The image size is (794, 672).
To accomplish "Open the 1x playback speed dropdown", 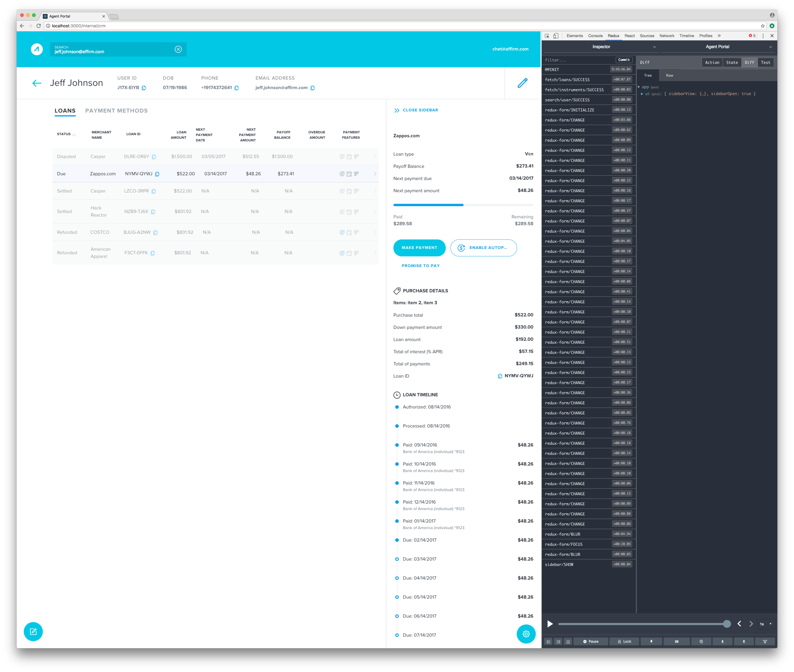I will [766, 624].
